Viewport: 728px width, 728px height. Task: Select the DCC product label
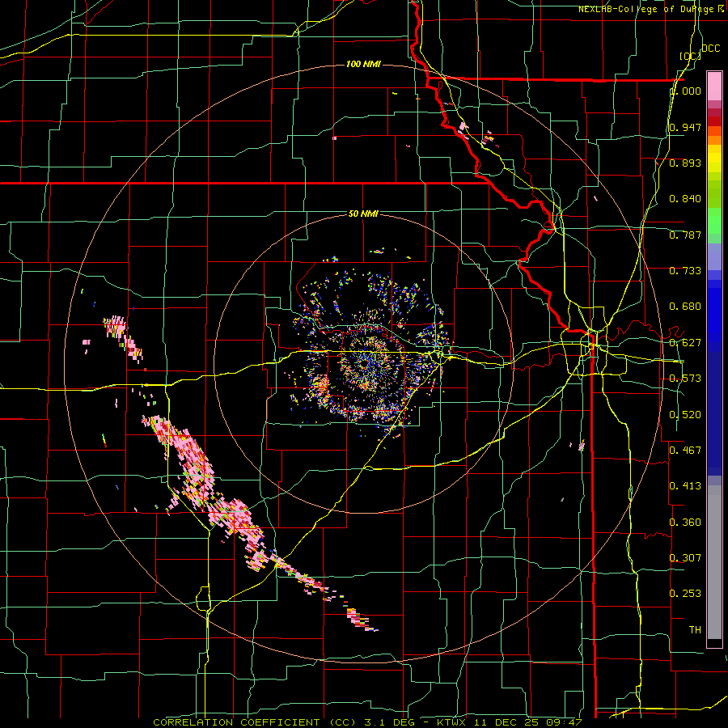[710, 49]
